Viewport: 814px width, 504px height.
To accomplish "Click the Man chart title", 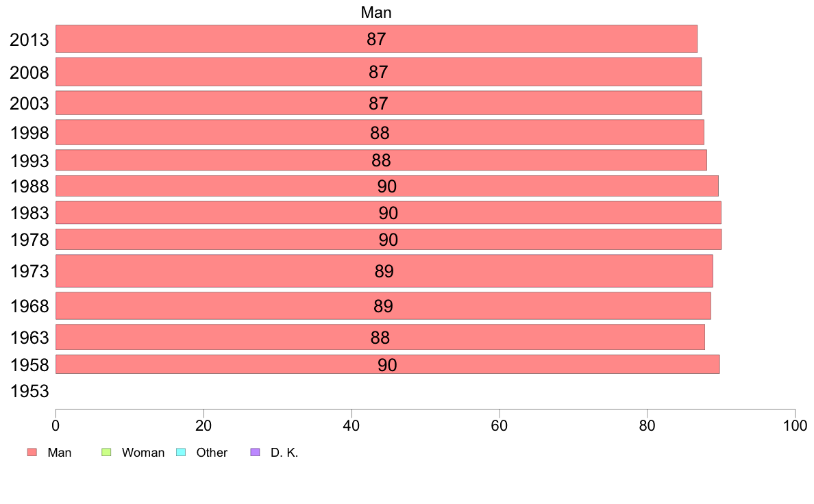I will pos(376,12).
